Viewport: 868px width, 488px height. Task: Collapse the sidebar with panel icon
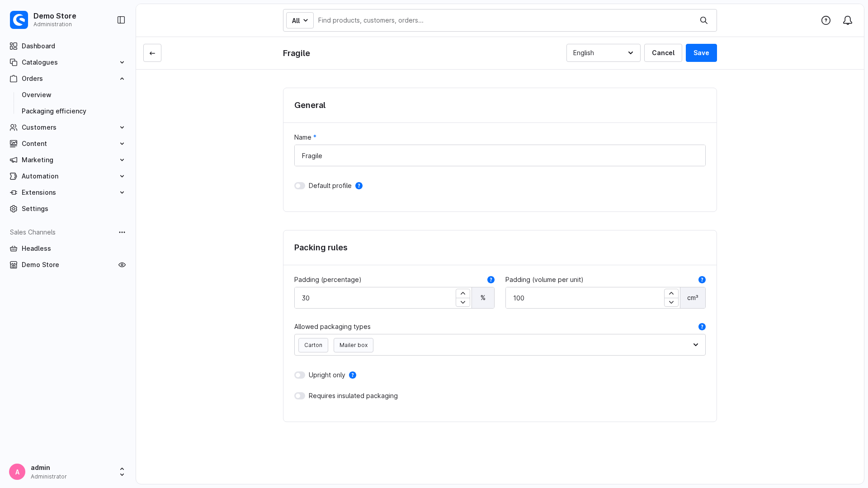[x=121, y=20]
